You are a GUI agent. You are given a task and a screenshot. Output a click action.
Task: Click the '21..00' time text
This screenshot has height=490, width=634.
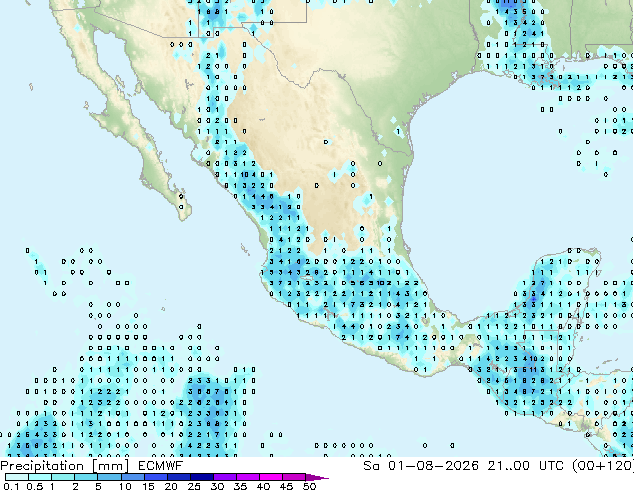[508, 466]
